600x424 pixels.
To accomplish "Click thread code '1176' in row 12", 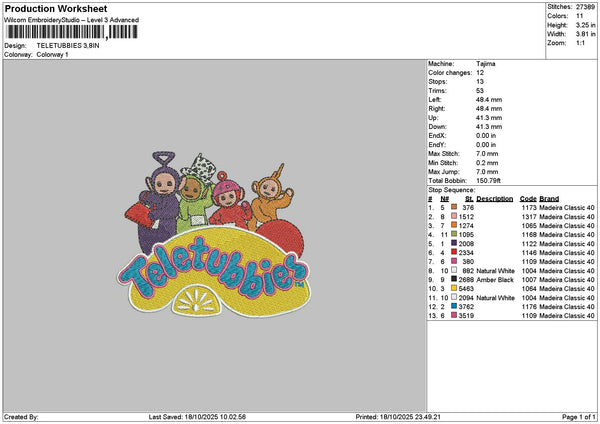I will [529, 307].
